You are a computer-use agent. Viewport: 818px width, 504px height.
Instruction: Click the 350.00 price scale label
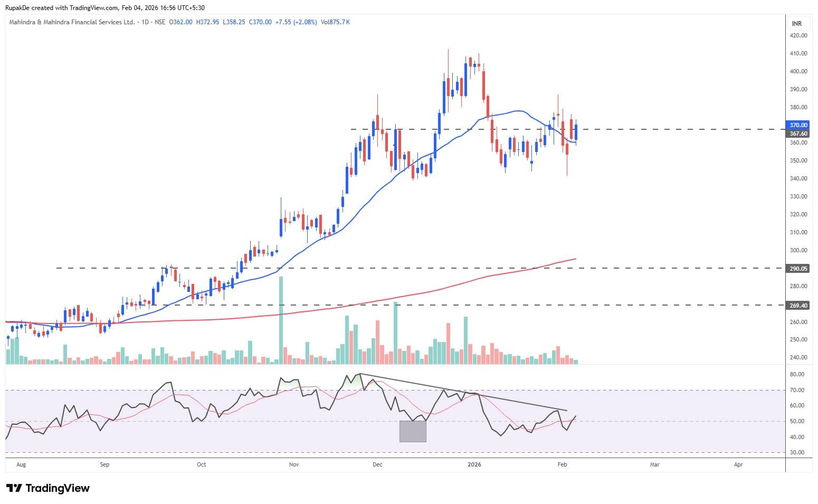pos(798,160)
